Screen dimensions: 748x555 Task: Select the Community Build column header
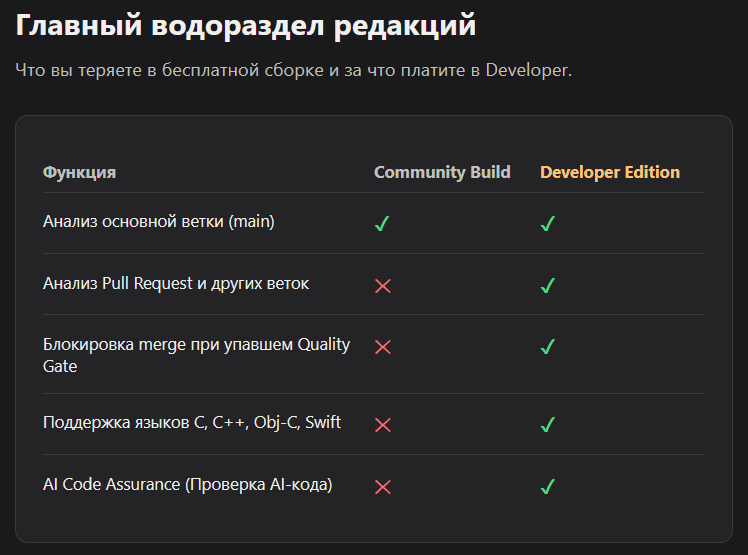(x=442, y=172)
